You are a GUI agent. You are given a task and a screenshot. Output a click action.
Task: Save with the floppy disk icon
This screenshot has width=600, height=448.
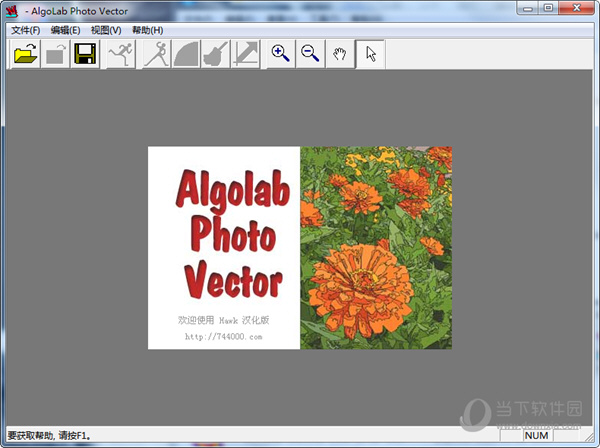point(85,54)
